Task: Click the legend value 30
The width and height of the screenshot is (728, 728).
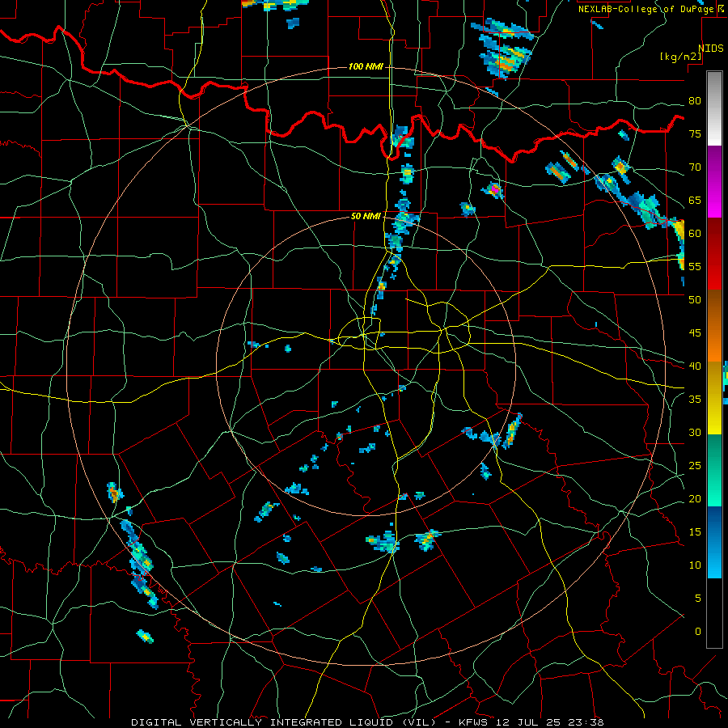Action: point(695,432)
